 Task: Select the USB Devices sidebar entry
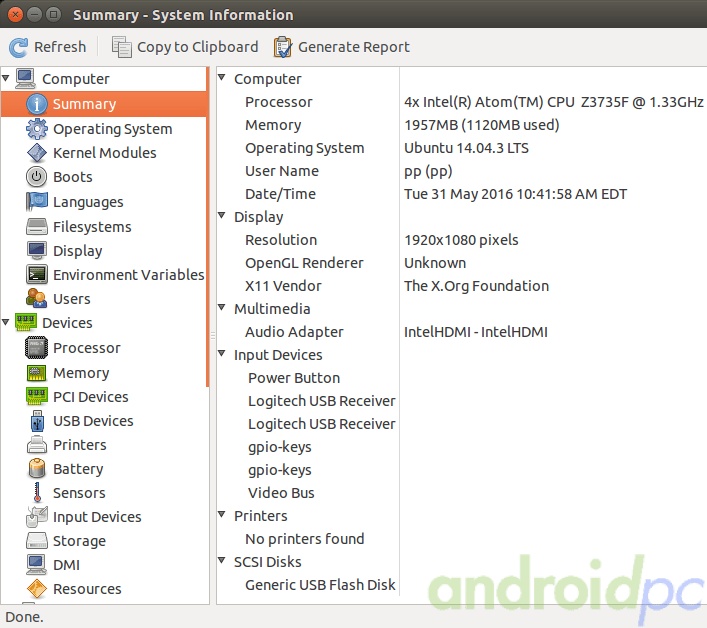coord(93,421)
